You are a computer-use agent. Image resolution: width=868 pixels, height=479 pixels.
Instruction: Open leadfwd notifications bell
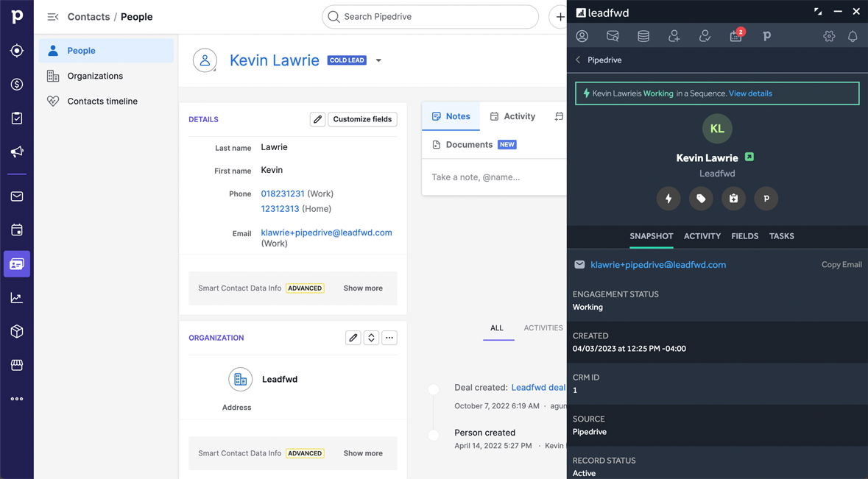coord(853,36)
